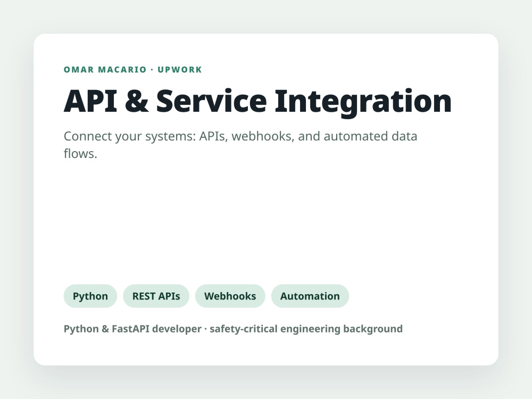Select the REST APIs tag
532x399 pixels.
coord(156,296)
